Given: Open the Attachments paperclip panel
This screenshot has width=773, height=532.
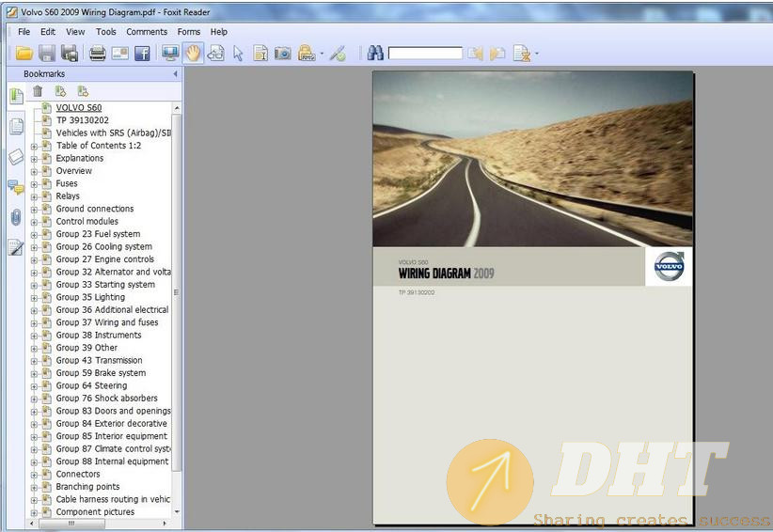Looking at the screenshot, I should (x=16, y=217).
